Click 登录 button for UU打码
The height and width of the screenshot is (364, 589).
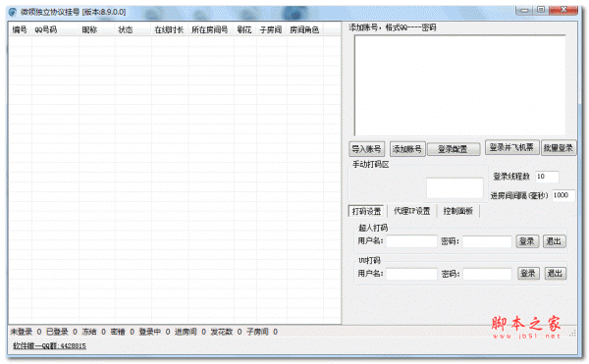click(528, 274)
